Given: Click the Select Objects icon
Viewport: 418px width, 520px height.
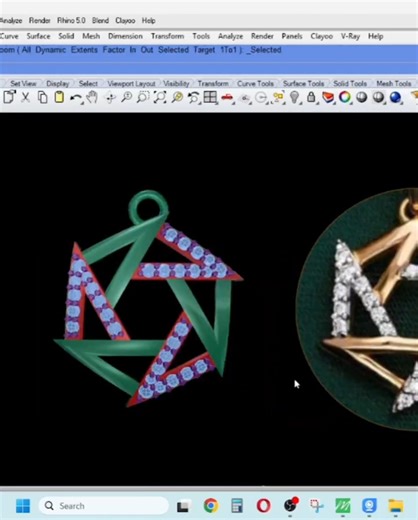Looking at the screenshot, I should 278,98.
